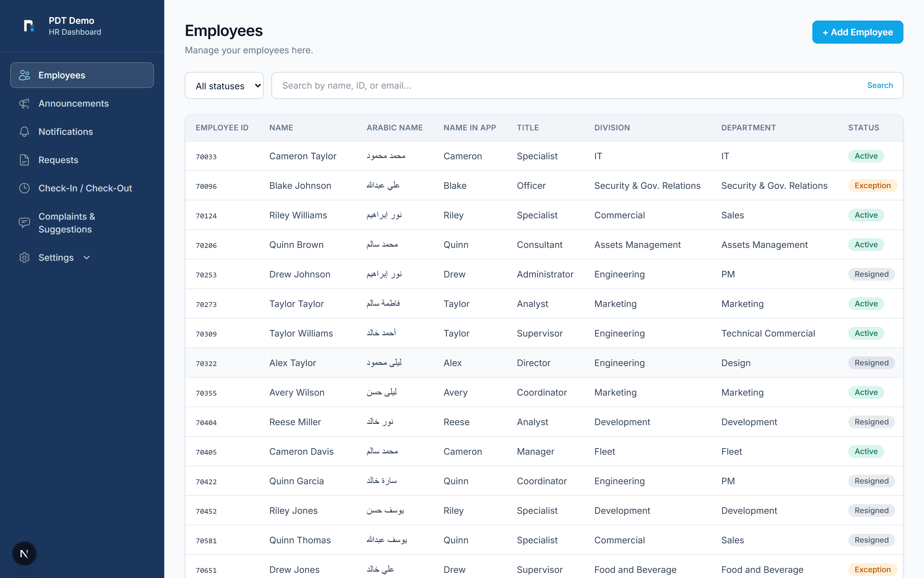Click Quinn Brown's Consultant title
Viewport: 924px width, 578px height.
click(x=540, y=245)
